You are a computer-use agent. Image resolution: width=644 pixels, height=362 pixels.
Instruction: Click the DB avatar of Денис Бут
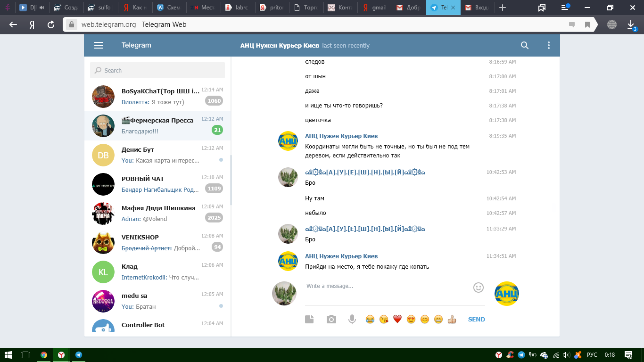[103, 155]
